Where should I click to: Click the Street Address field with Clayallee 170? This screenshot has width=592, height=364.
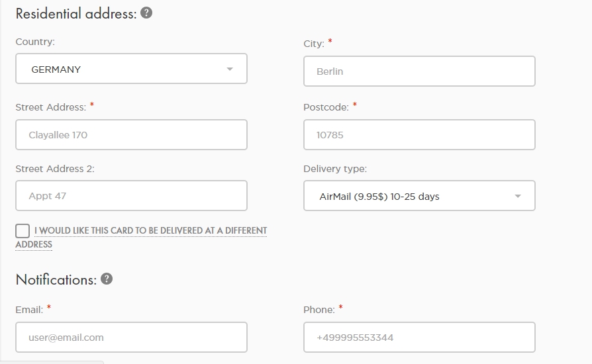(131, 135)
